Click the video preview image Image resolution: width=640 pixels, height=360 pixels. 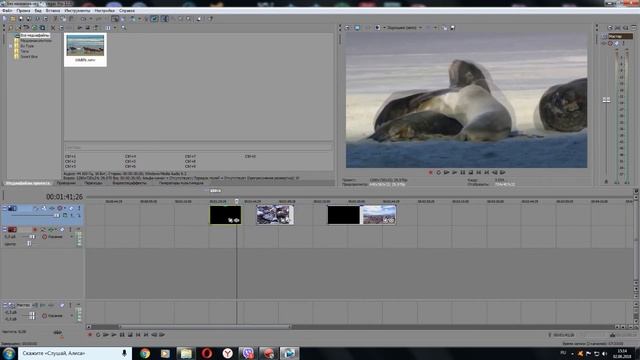click(467, 100)
